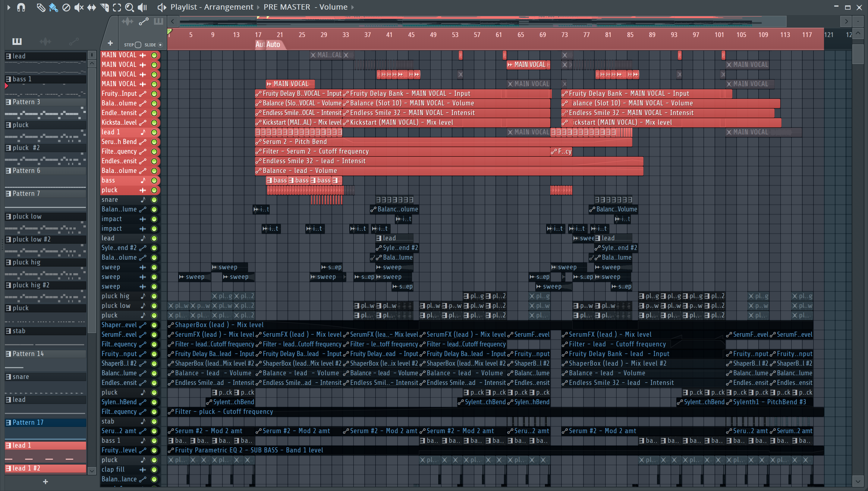Select the Mute tool
Screen dimensions: 868x491
point(79,7)
